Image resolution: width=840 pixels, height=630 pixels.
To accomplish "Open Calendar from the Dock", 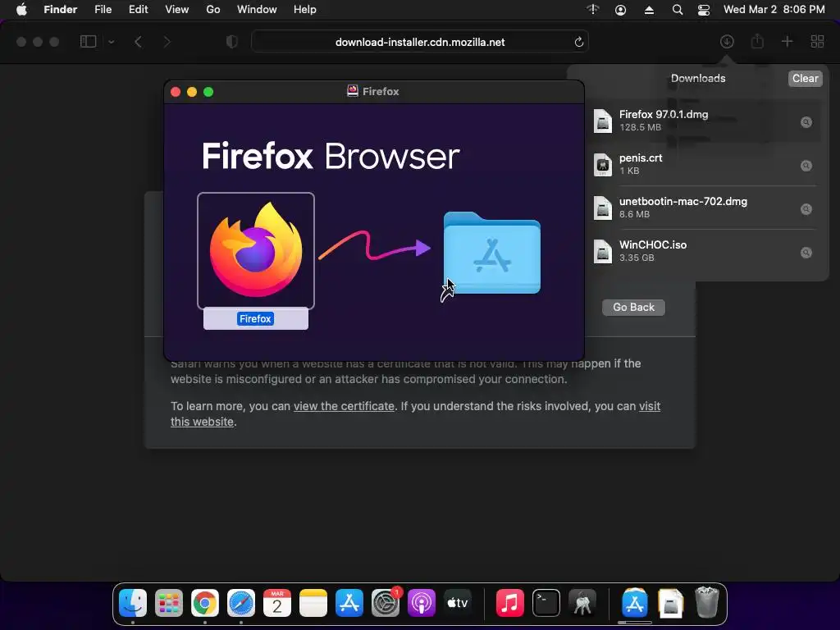I will click(277, 603).
